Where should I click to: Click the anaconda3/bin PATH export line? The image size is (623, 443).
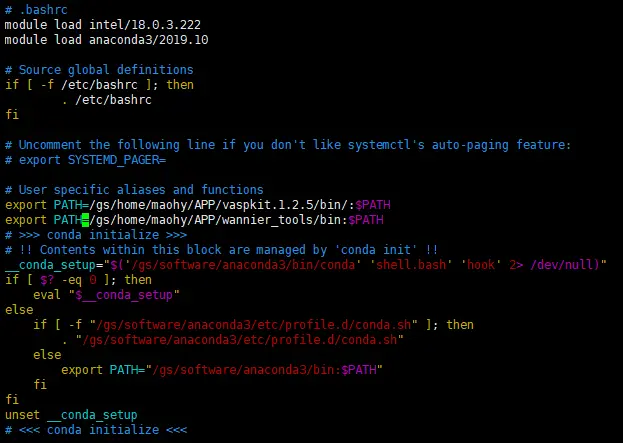[x=222, y=370]
